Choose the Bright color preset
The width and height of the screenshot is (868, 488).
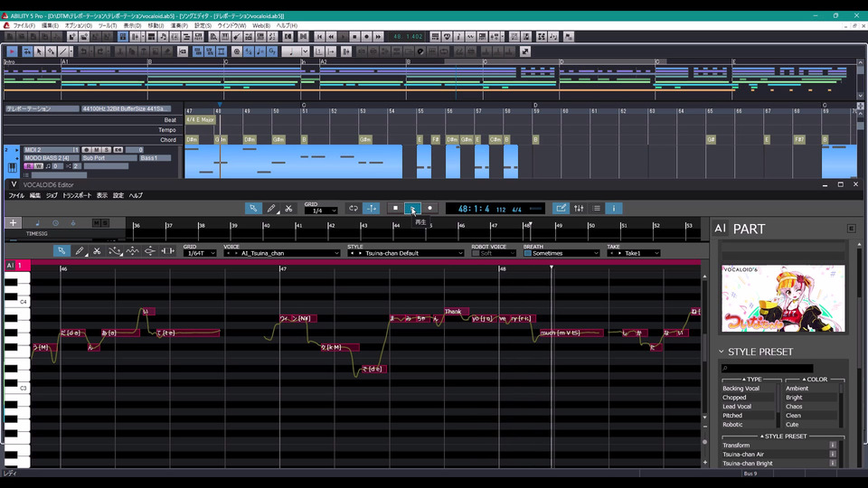tap(794, 398)
